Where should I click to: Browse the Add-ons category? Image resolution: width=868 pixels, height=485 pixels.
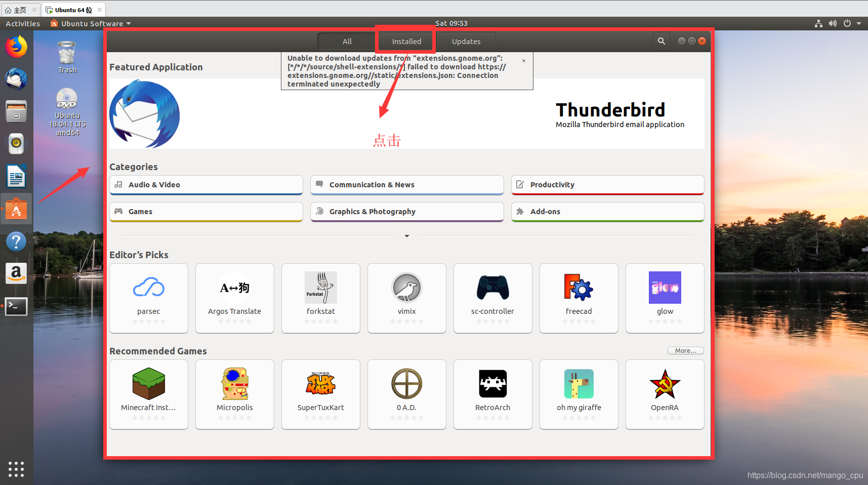coord(608,212)
